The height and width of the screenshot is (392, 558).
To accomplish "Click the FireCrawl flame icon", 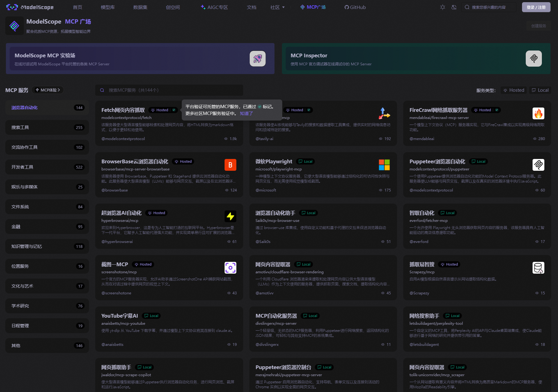I will point(538,113).
